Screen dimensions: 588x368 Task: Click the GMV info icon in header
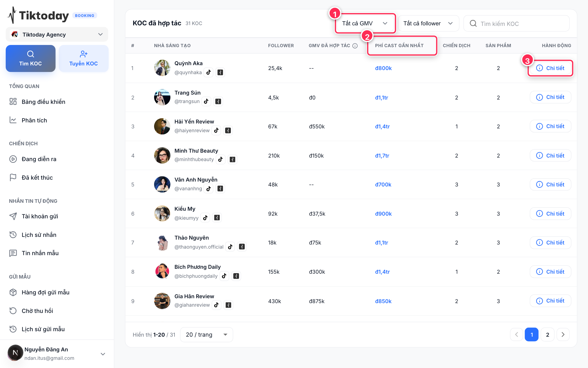coord(355,46)
